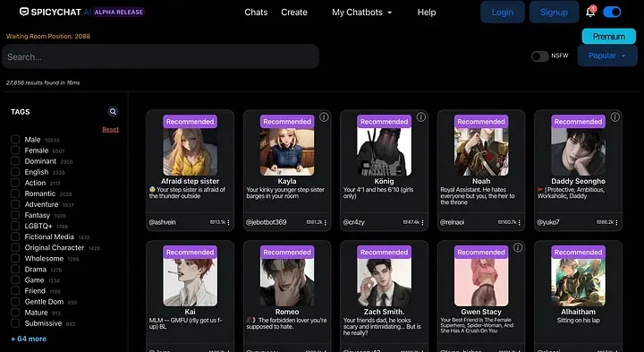This screenshot has width=644, height=352.
Task: Check the Male tag checkbox
Action: pos(15,140)
